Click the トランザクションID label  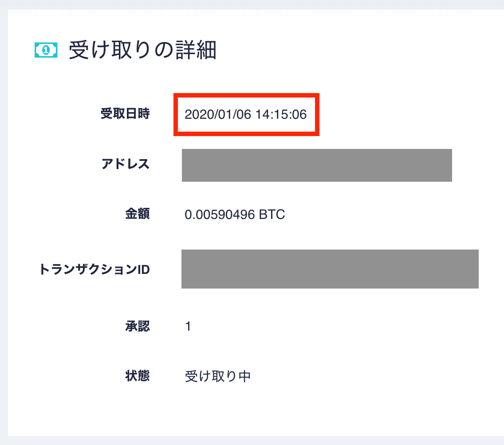[x=94, y=269]
